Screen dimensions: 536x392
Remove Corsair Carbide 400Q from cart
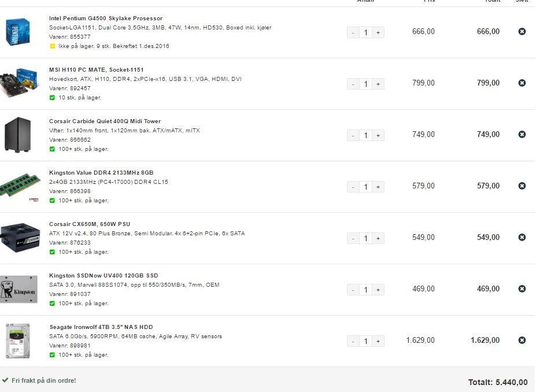point(522,134)
